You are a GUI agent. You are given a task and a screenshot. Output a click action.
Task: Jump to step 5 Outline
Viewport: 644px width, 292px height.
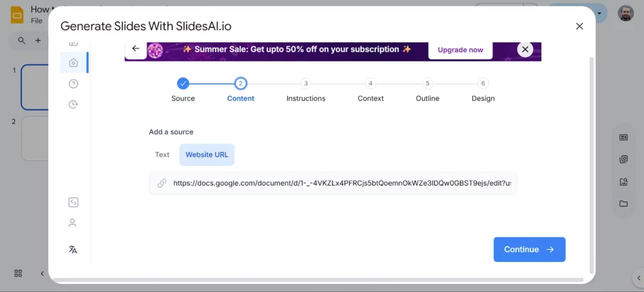pos(428,84)
